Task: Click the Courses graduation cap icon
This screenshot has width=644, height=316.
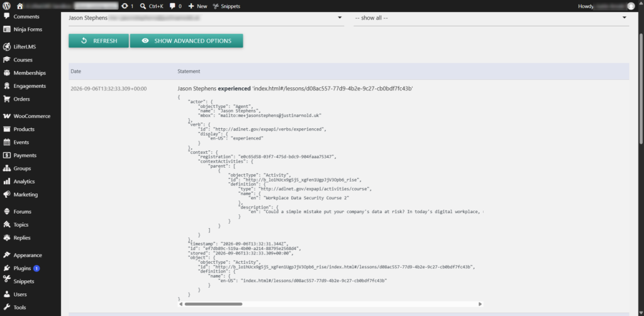Action: pyautogui.click(x=6, y=60)
